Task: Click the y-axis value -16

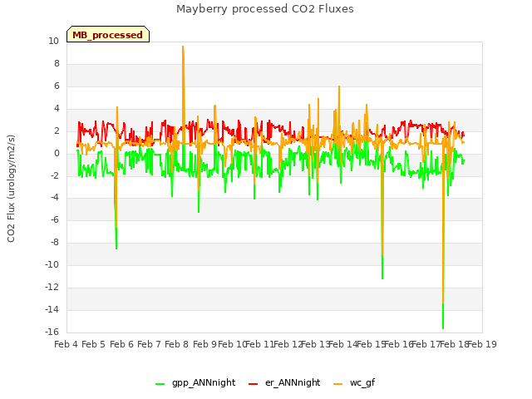Action: 52,332
